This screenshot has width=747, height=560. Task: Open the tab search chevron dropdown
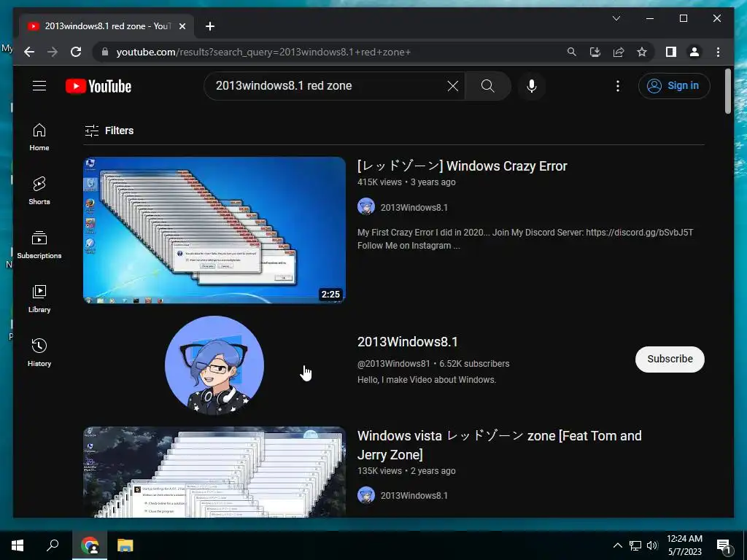[x=616, y=18]
